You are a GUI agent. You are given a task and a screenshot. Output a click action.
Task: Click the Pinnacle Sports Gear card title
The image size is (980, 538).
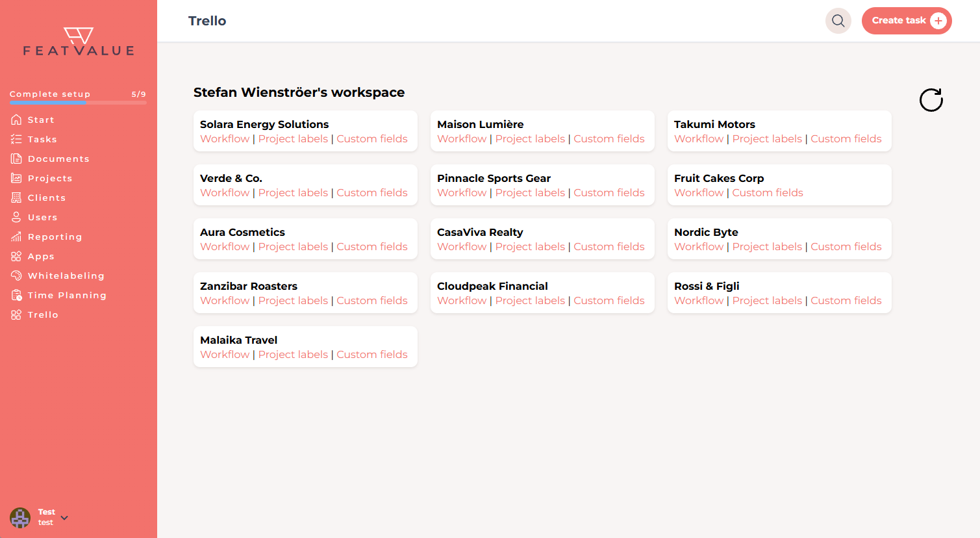(x=494, y=178)
